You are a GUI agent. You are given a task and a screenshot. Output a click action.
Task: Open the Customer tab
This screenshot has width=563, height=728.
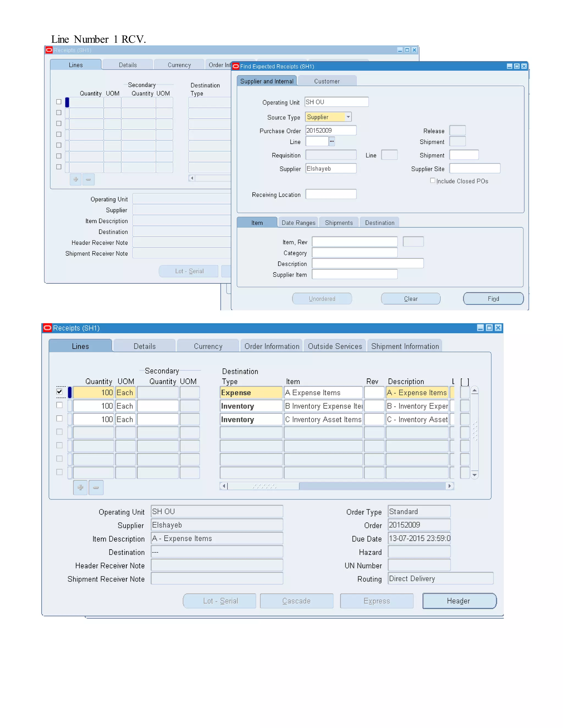(327, 81)
